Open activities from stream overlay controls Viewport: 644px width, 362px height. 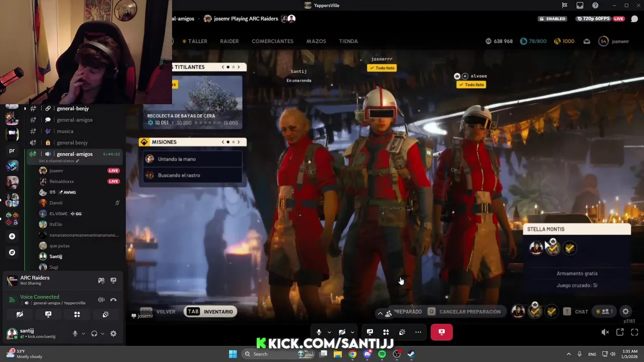click(x=386, y=332)
